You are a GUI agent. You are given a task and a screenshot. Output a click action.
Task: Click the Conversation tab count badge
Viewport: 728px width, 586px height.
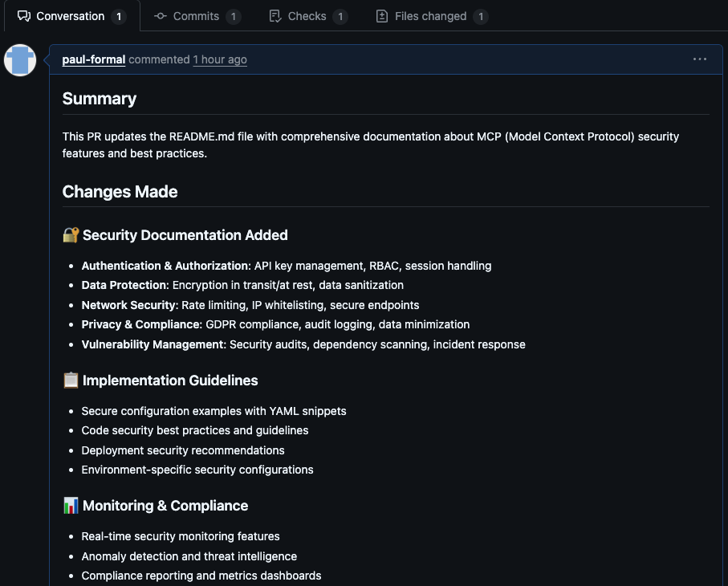[x=120, y=16]
